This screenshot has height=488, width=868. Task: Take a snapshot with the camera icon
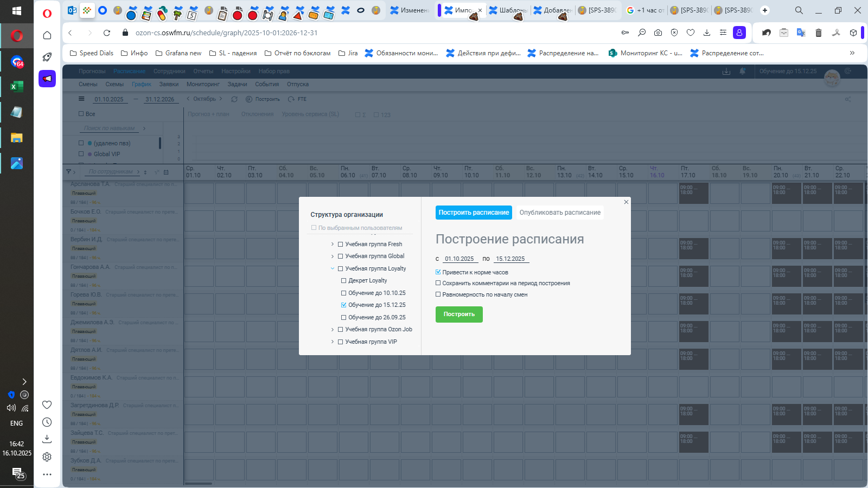pos(658,33)
